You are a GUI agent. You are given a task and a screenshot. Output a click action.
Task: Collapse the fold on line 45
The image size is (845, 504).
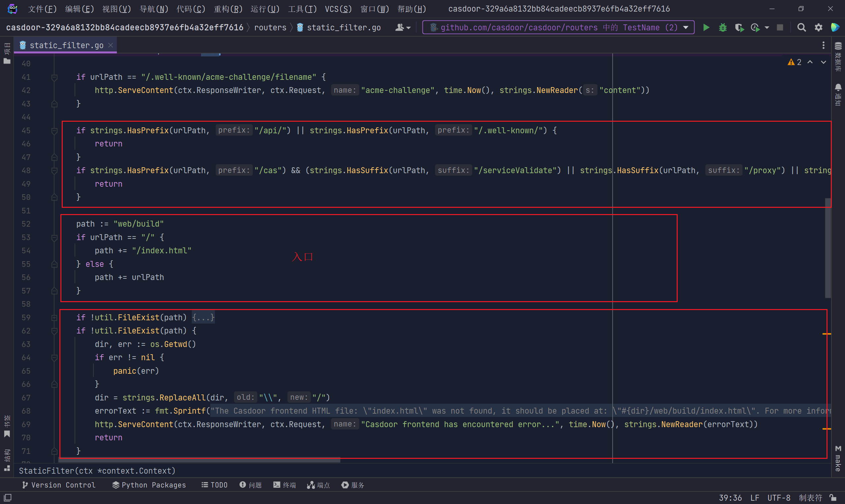(x=54, y=131)
